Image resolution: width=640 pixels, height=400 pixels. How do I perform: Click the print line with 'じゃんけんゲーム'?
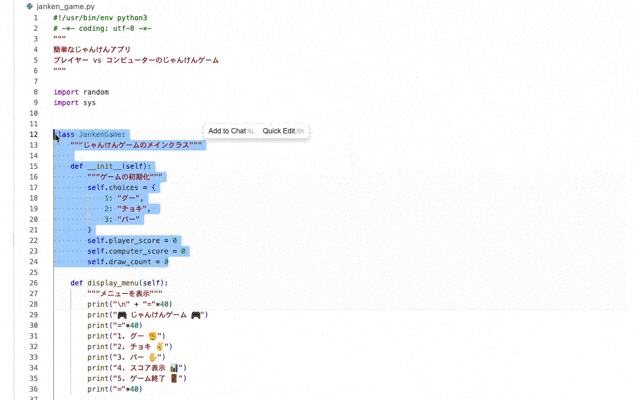pyautogui.click(x=148, y=315)
